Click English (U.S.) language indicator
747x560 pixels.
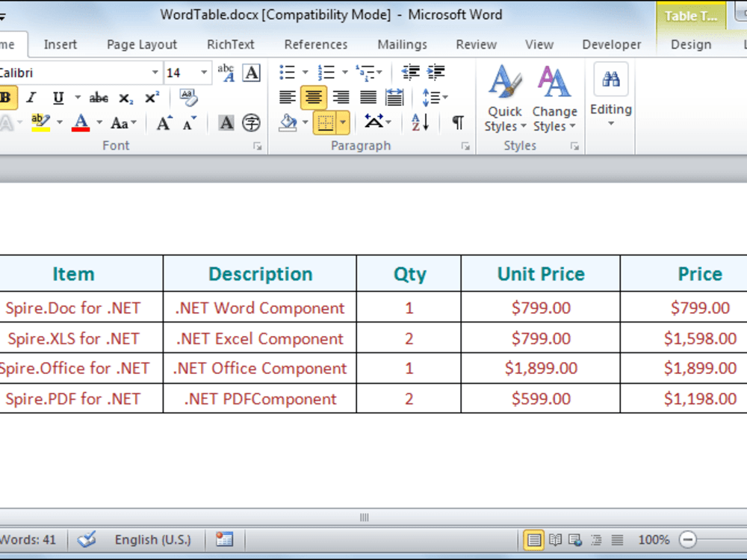click(x=152, y=540)
